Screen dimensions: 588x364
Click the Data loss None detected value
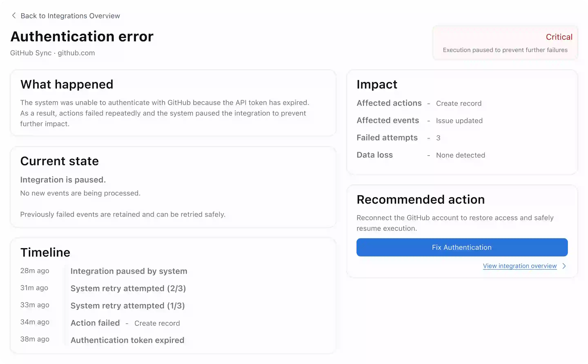pos(460,155)
